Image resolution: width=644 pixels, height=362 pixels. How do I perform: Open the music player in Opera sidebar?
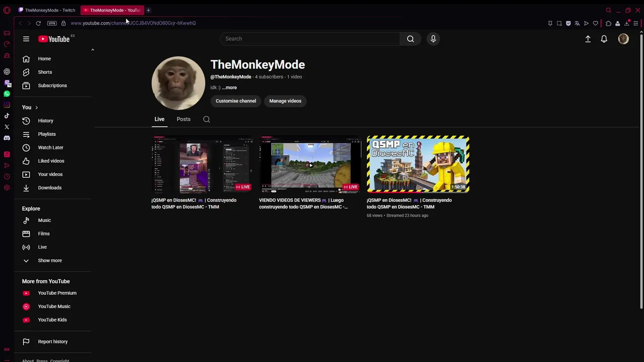7,154
